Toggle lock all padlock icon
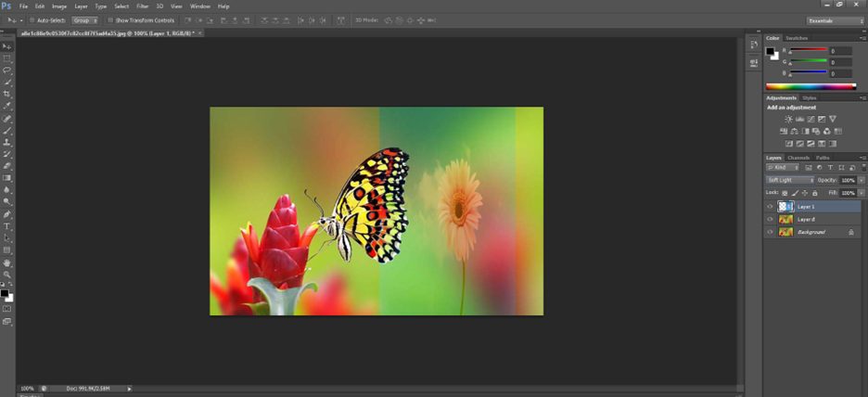Image resolution: width=868 pixels, height=397 pixels. coord(815,193)
